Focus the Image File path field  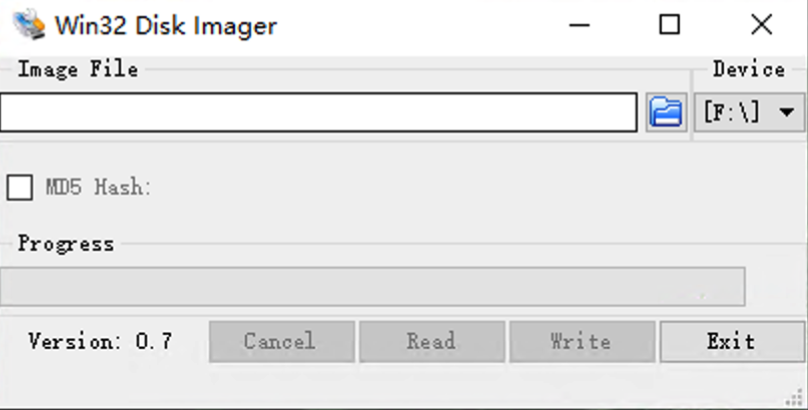point(318,112)
